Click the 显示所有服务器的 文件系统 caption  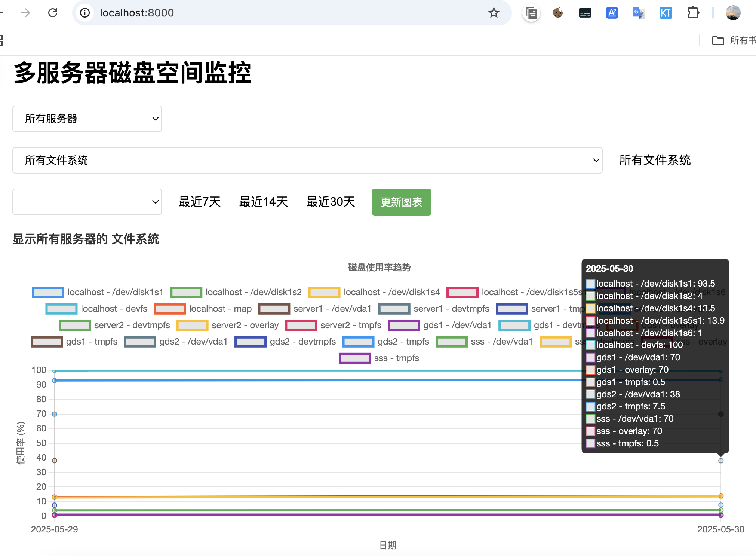pyautogui.click(x=86, y=239)
